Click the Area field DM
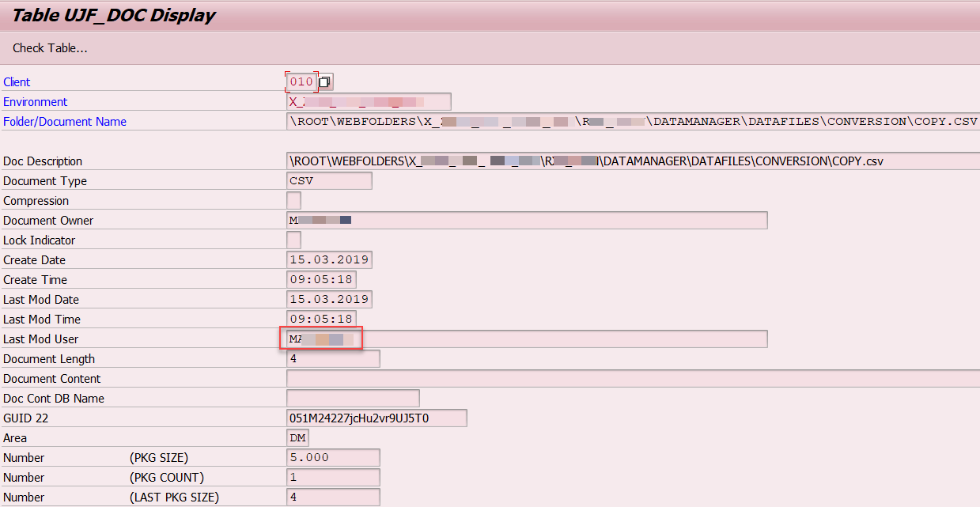The width and height of the screenshot is (980, 507). 298,437
